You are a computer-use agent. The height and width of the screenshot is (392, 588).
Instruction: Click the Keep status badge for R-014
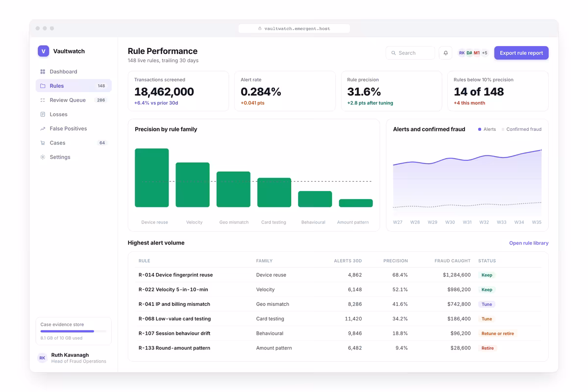(487, 275)
